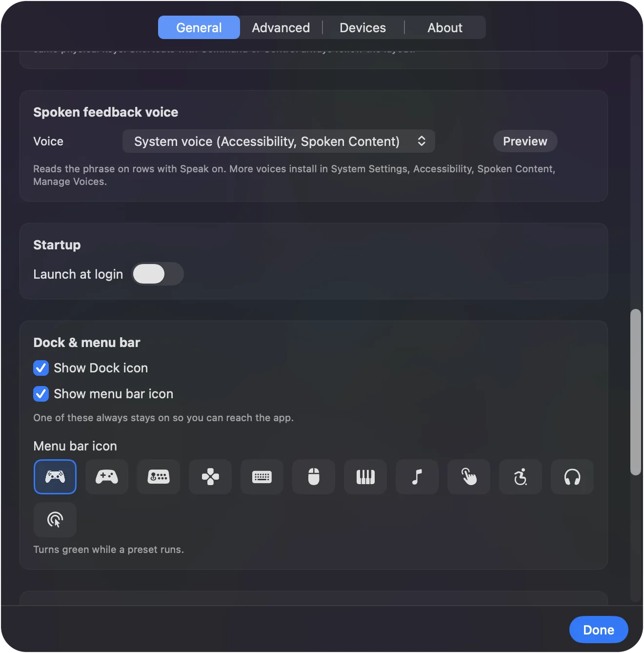
Task: Select the computer mouse menu bar icon
Action: click(314, 477)
